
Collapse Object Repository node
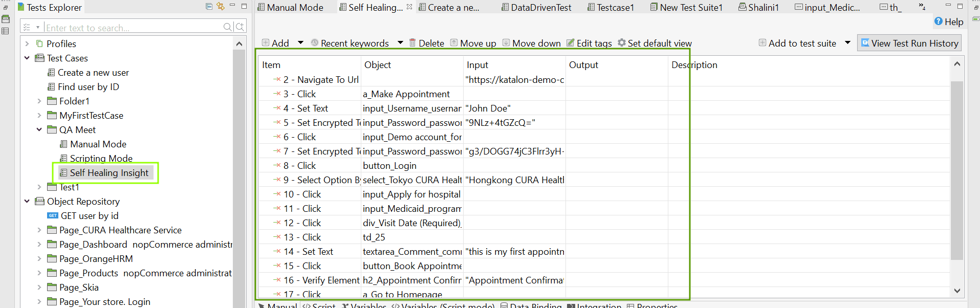coord(27,201)
